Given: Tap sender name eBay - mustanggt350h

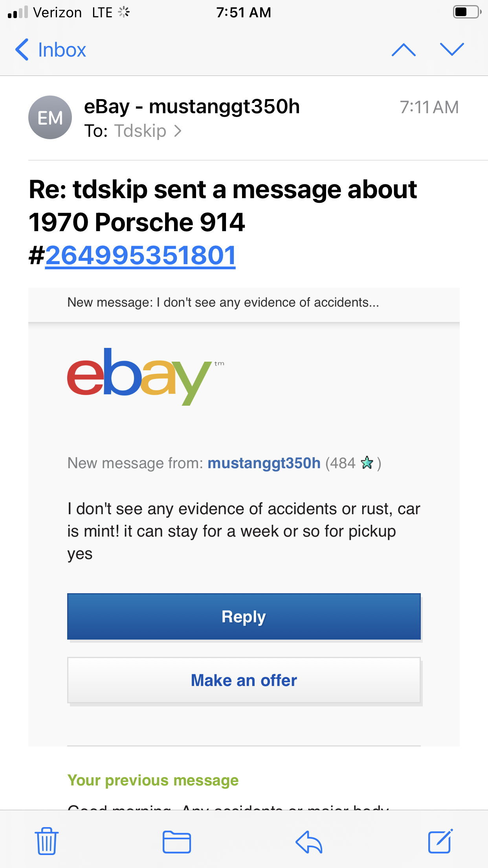Looking at the screenshot, I should point(192,107).
